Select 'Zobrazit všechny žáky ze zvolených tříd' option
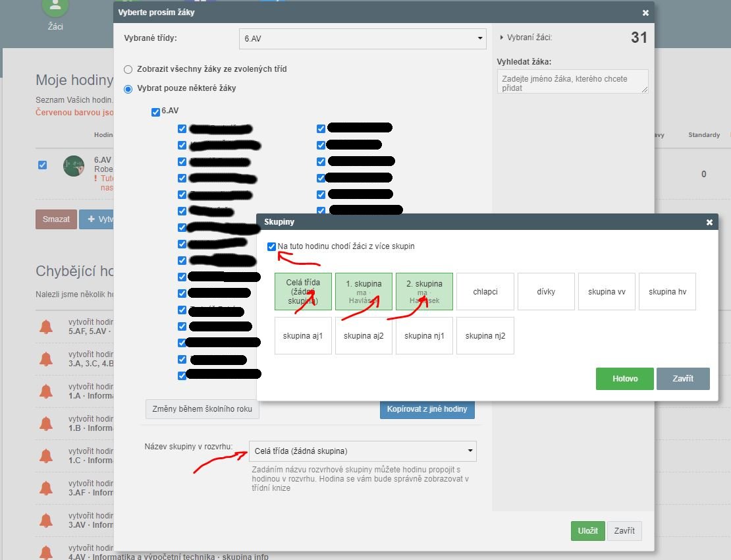This screenshot has width=731, height=560. pyautogui.click(x=128, y=69)
